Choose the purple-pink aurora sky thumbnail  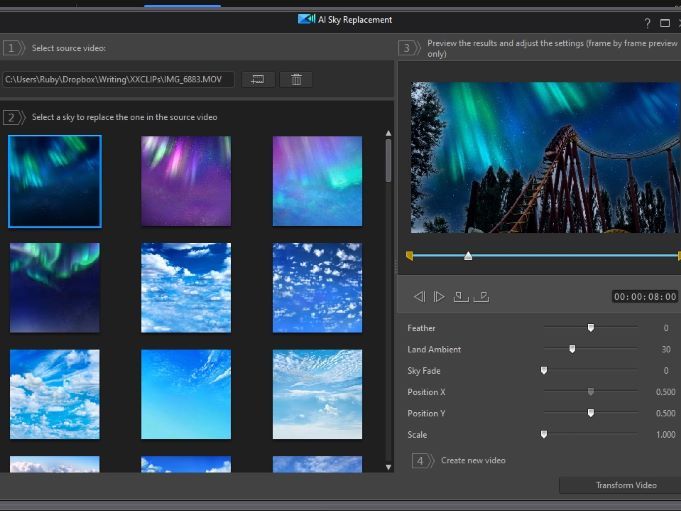186,181
